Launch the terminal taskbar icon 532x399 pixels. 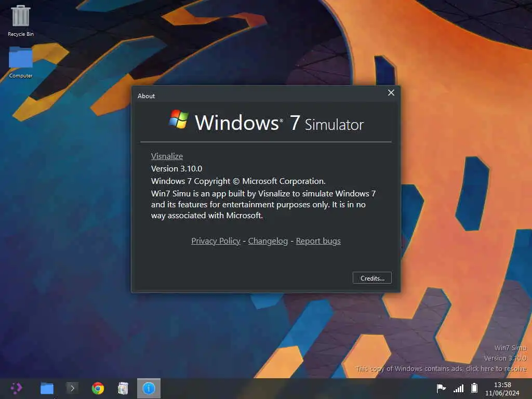click(72, 388)
